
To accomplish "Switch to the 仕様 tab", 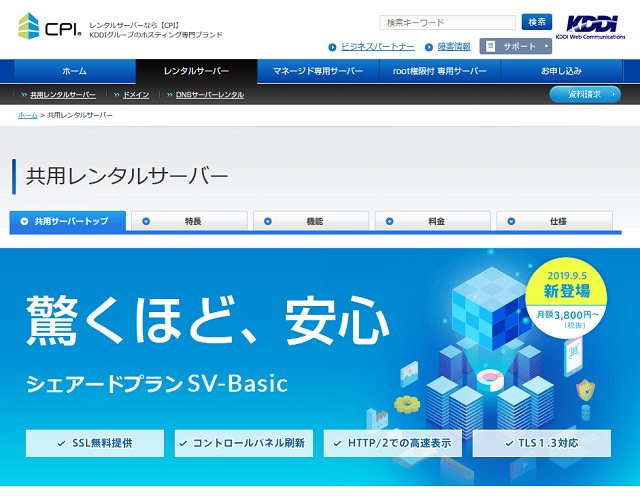I will click(x=554, y=221).
